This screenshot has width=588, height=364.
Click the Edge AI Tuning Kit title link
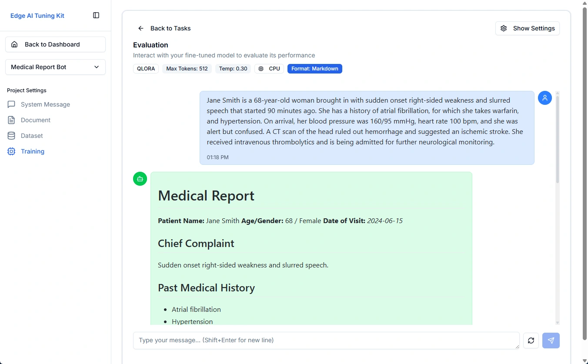(x=37, y=16)
